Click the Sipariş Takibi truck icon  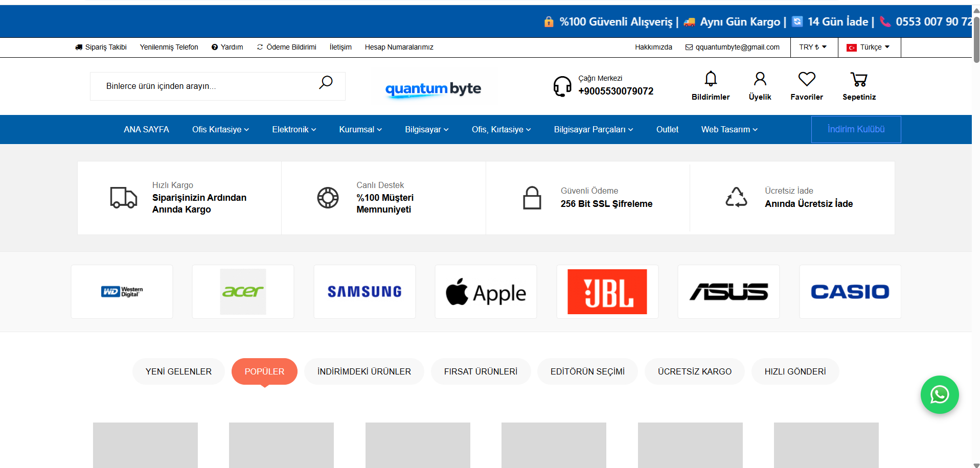click(79, 47)
